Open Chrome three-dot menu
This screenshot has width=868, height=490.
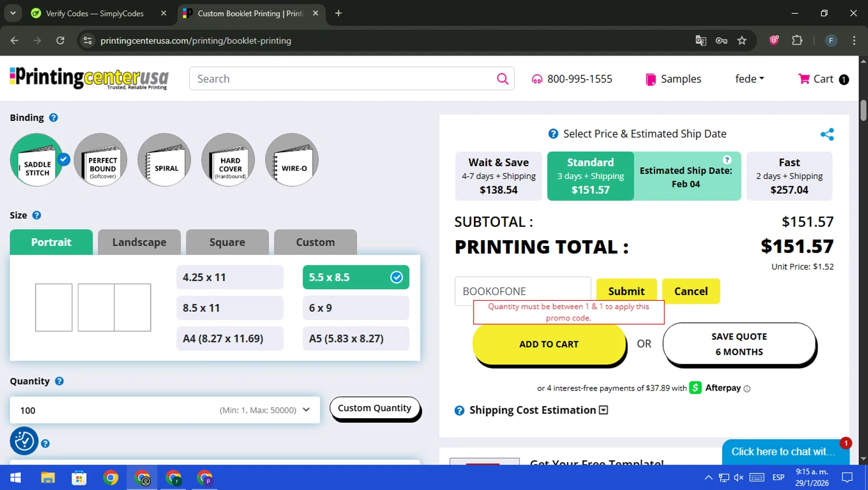[x=854, y=40]
